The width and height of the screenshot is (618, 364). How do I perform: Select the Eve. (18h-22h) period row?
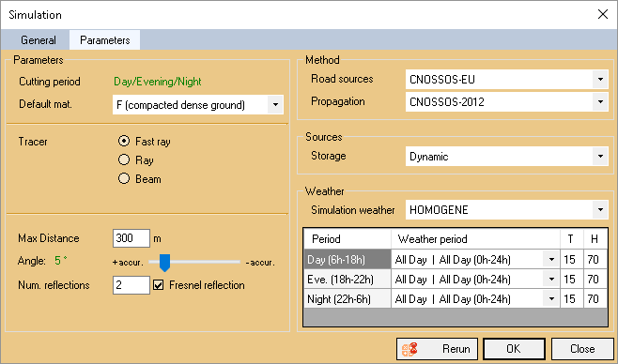pos(348,279)
